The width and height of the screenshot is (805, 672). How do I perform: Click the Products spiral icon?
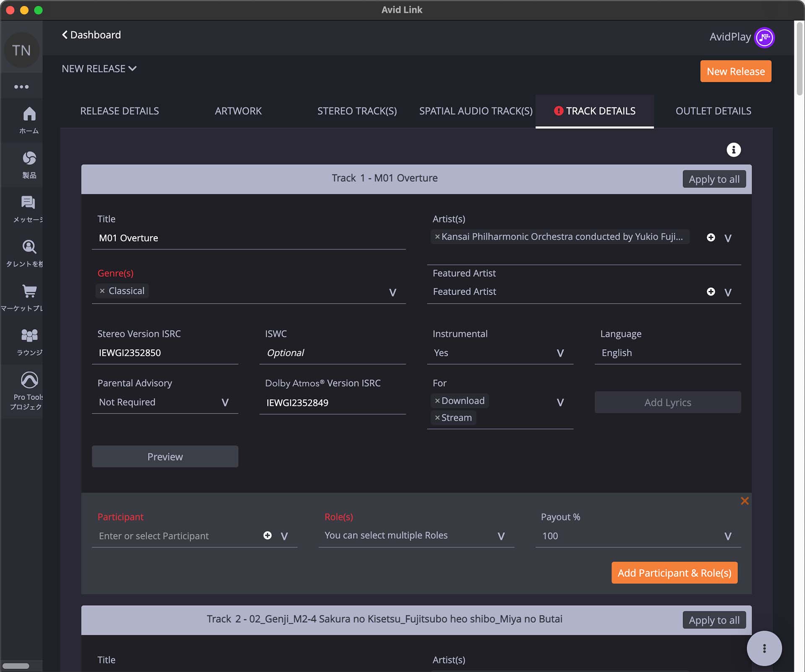(x=29, y=158)
